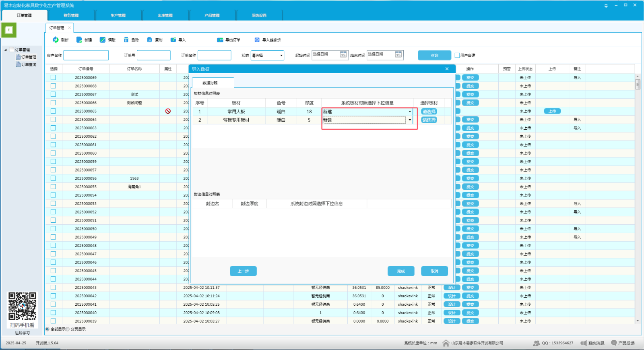Click the 复制 copy toolbar icon
The width and height of the screenshot is (644, 350).
(x=150, y=40)
